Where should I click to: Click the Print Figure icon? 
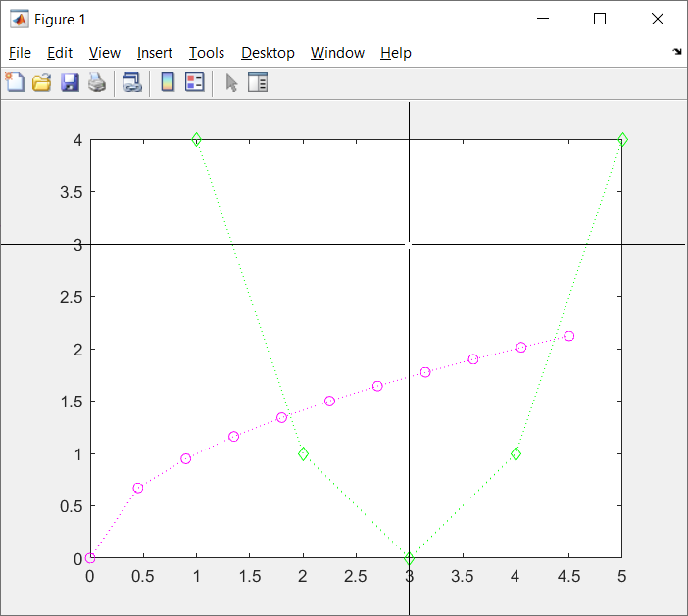(x=96, y=82)
